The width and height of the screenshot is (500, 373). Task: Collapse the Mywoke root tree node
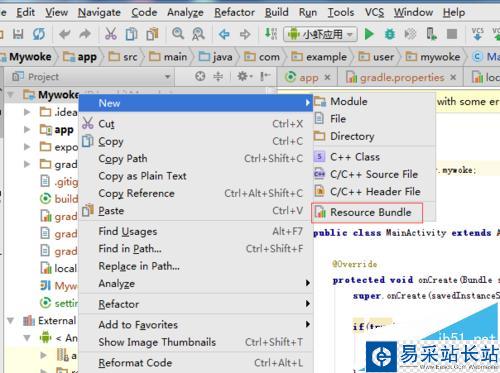pyautogui.click(x=11, y=95)
